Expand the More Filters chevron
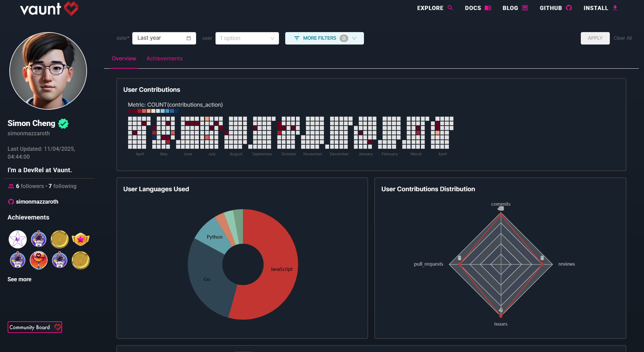The height and width of the screenshot is (352, 644). coord(354,38)
